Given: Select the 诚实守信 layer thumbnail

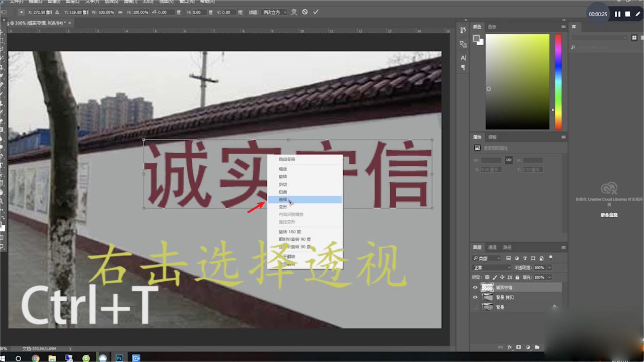Looking at the screenshot, I should (x=487, y=287).
